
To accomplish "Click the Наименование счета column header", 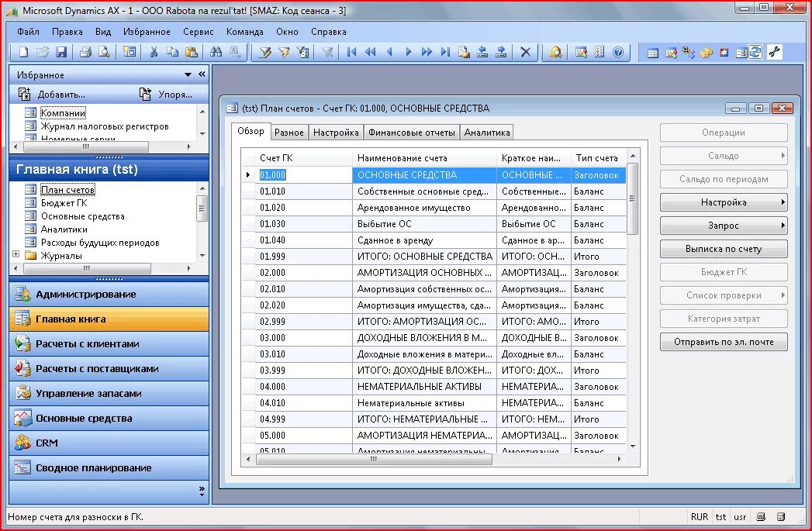I will (x=425, y=158).
